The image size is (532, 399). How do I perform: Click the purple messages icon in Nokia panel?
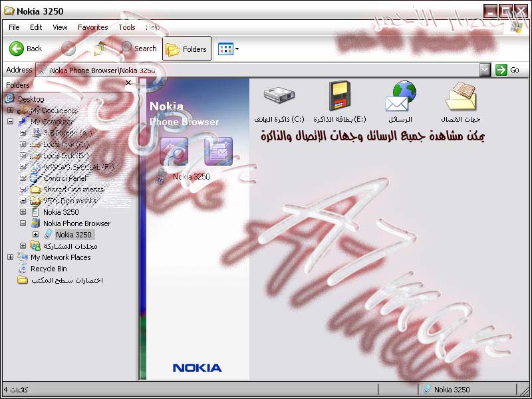(219, 152)
